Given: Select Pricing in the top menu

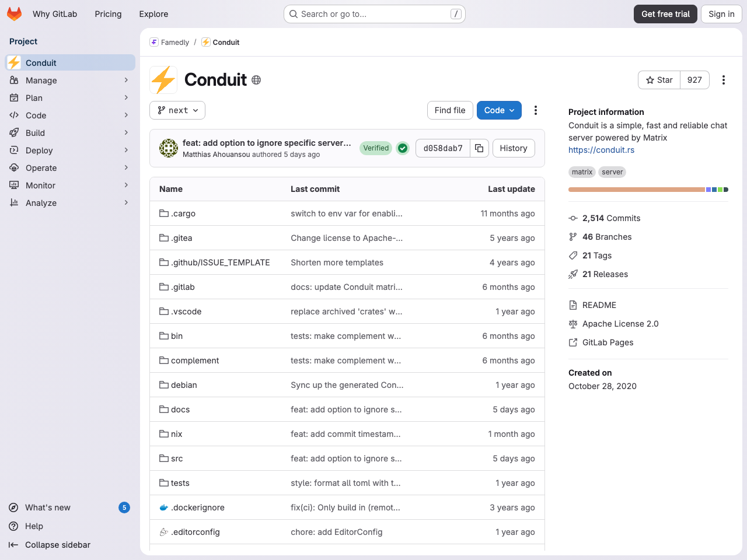Looking at the screenshot, I should pyautogui.click(x=108, y=13).
